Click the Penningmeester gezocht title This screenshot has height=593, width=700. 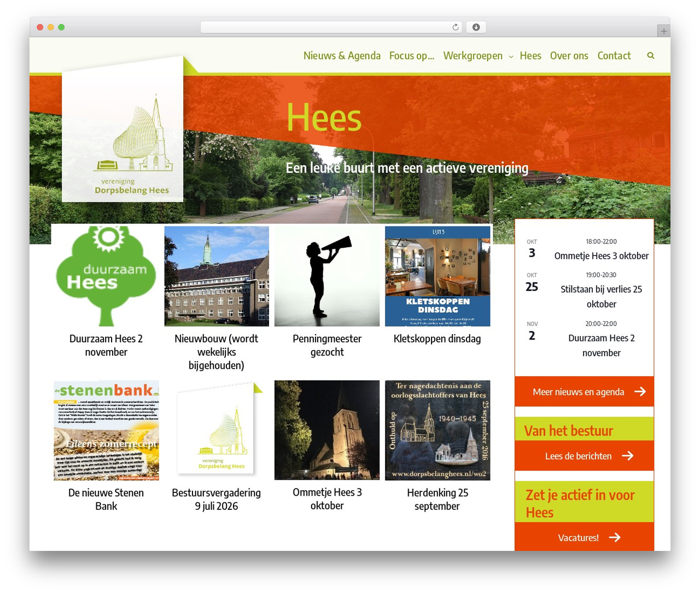pyautogui.click(x=327, y=345)
